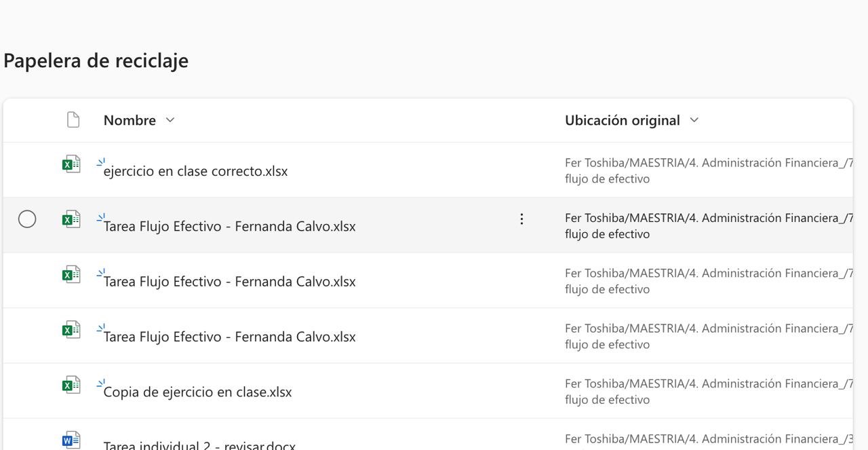Viewport: 868px width, 450px height.
Task: Open the Ubicación original column dropdown arrow
Action: pyautogui.click(x=694, y=120)
